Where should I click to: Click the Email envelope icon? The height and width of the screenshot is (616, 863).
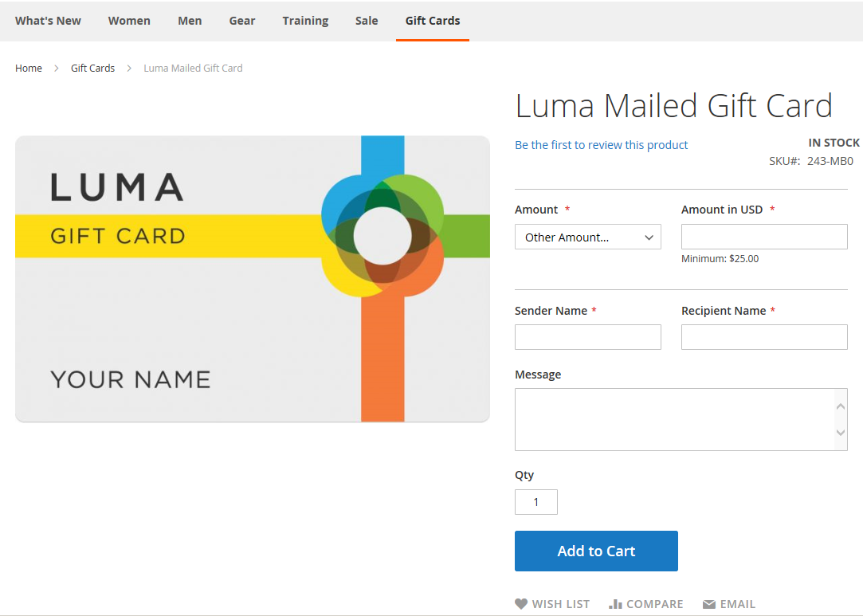pos(709,604)
